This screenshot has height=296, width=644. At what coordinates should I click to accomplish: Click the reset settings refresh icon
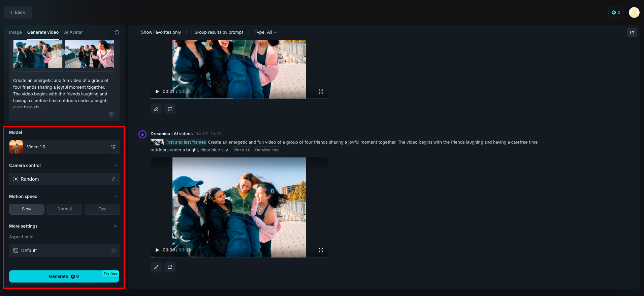pyautogui.click(x=117, y=32)
